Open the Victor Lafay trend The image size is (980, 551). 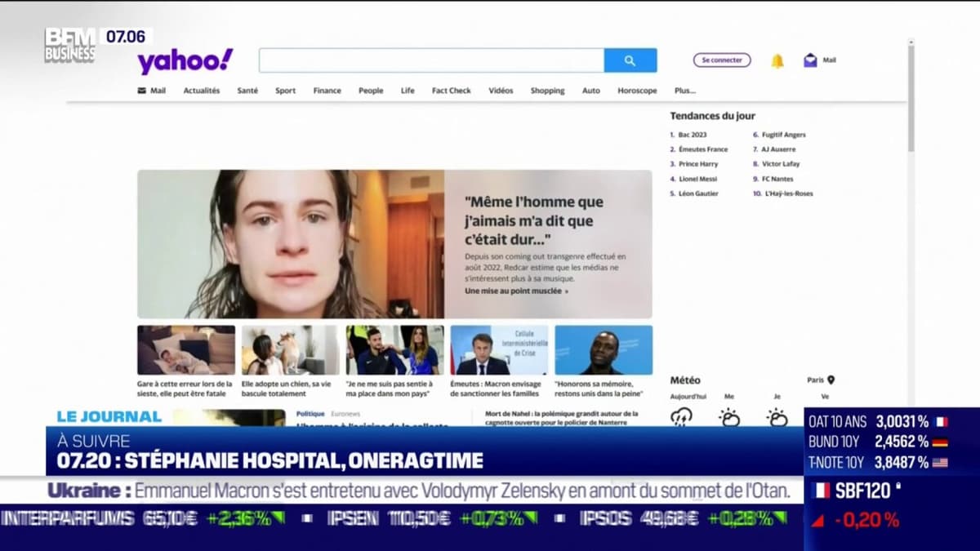pos(781,164)
